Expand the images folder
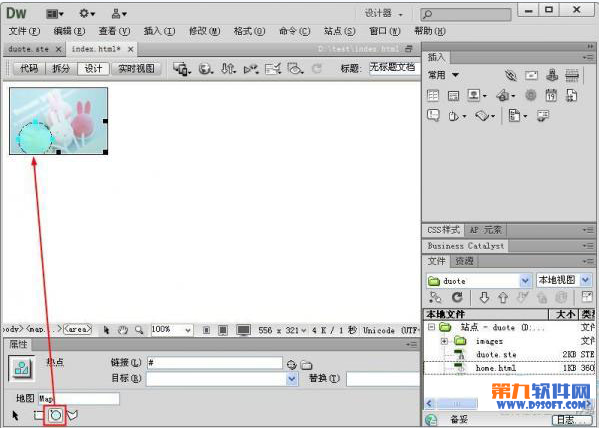Viewport: 599px width, 428px height. click(444, 340)
